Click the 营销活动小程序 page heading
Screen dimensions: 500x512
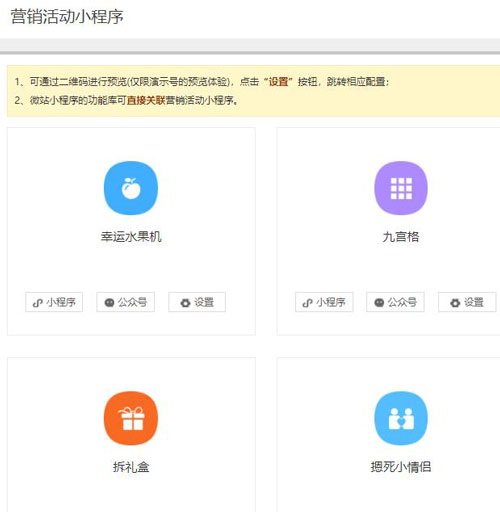click(67, 17)
